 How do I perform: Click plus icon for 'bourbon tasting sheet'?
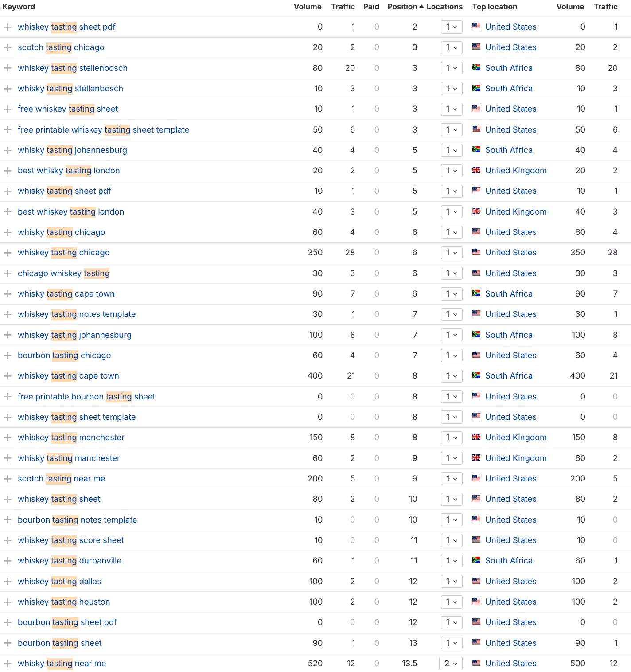(x=8, y=643)
